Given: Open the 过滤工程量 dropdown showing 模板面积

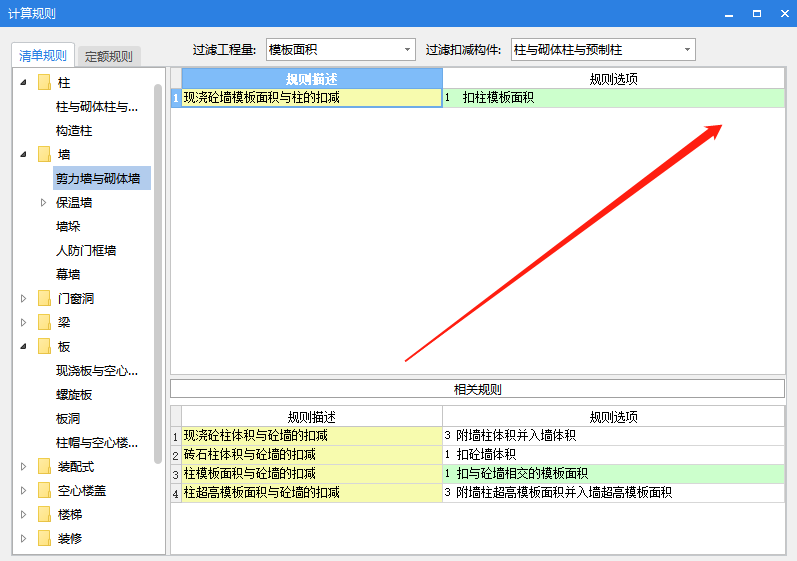Looking at the screenshot, I should coord(341,50).
